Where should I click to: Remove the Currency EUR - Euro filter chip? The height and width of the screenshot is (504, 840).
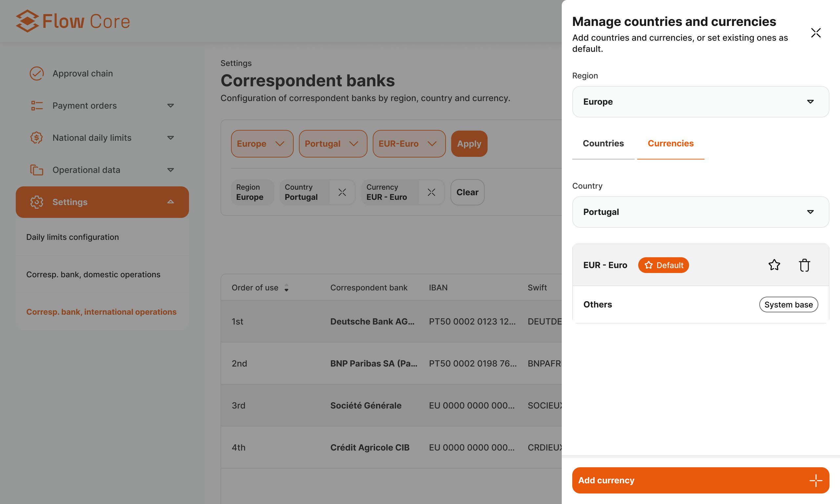point(431,192)
